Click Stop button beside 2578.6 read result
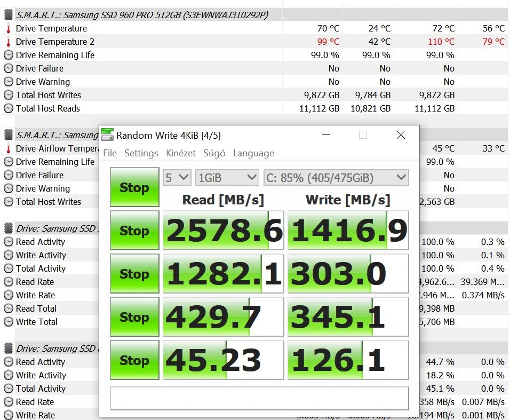 pos(134,231)
